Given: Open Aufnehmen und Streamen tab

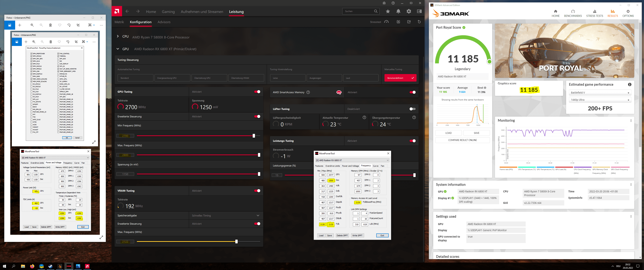Looking at the screenshot, I should point(202,11).
